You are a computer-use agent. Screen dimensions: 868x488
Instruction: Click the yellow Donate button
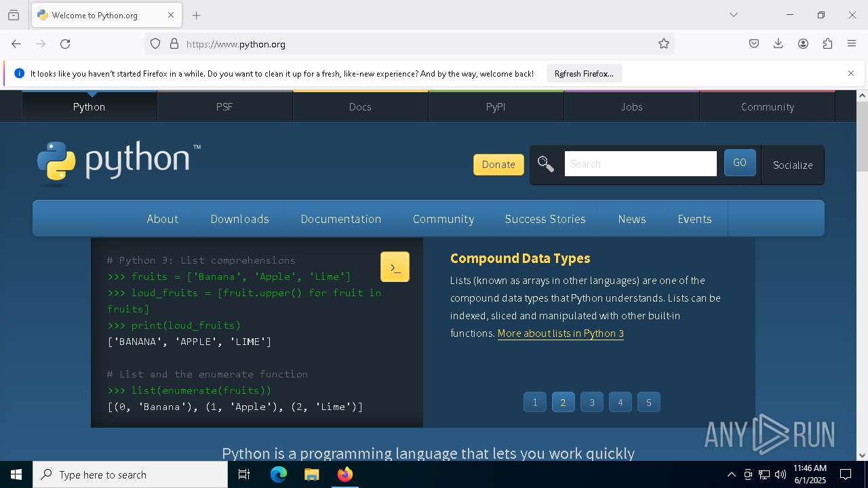pyautogui.click(x=498, y=164)
